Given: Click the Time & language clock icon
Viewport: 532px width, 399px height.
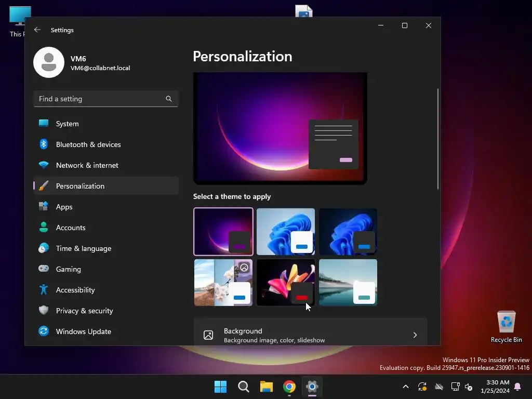Looking at the screenshot, I should tap(44, 248).
